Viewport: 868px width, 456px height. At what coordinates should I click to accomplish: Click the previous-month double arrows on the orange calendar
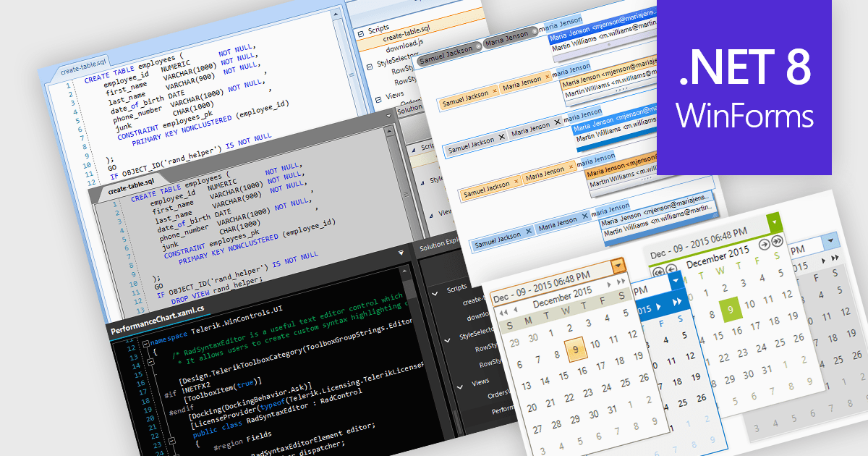click(x=503, y=312)
